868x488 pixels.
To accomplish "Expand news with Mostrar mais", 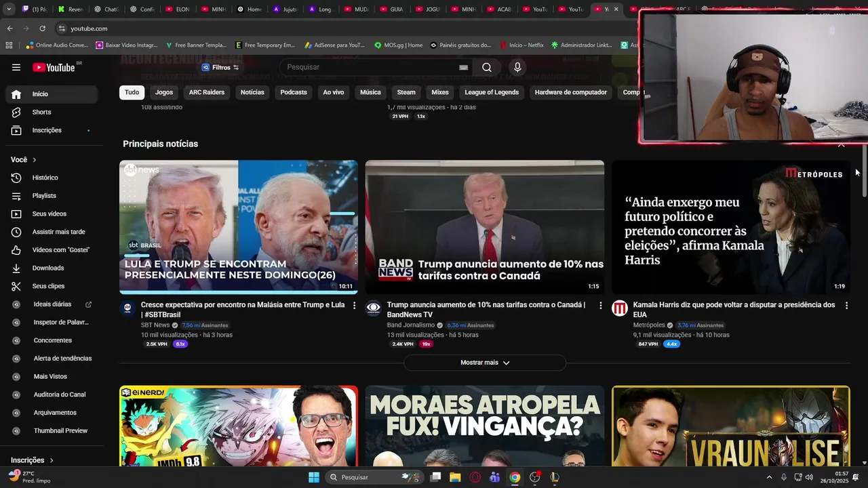I will tap(485, 363).
